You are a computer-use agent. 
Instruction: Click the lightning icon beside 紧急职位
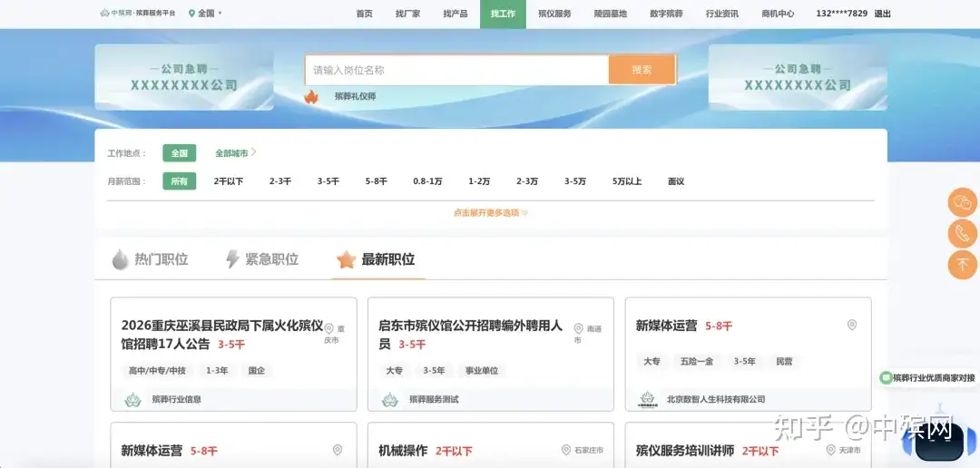232,259
